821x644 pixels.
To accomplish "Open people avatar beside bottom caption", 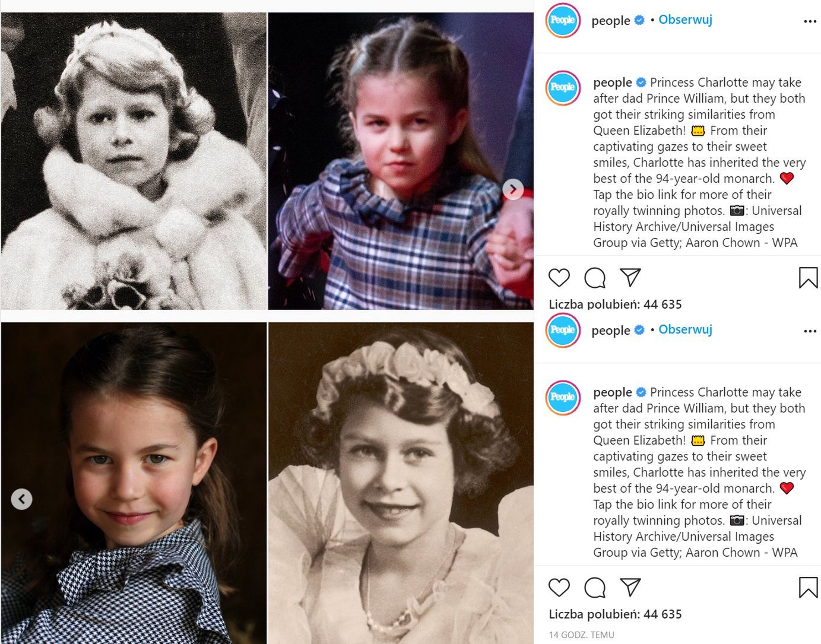I will [562, 397].
